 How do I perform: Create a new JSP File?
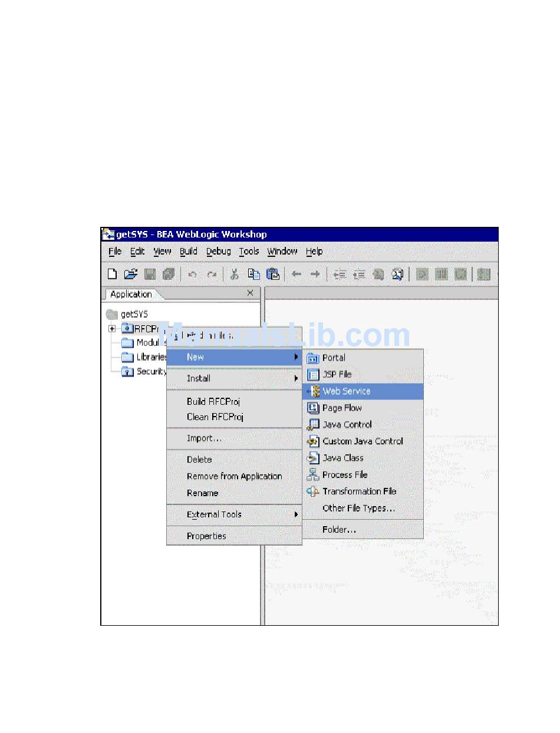coord(363,374)
